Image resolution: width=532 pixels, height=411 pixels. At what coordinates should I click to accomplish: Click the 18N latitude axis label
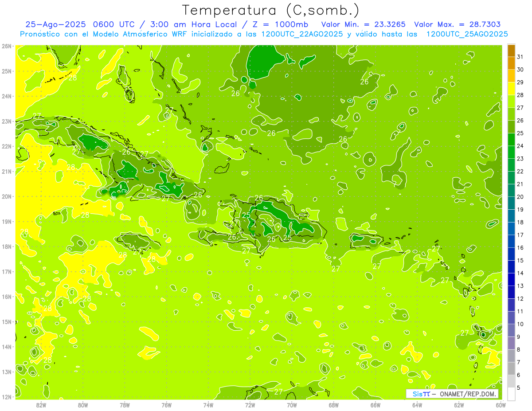pos(7,247)
